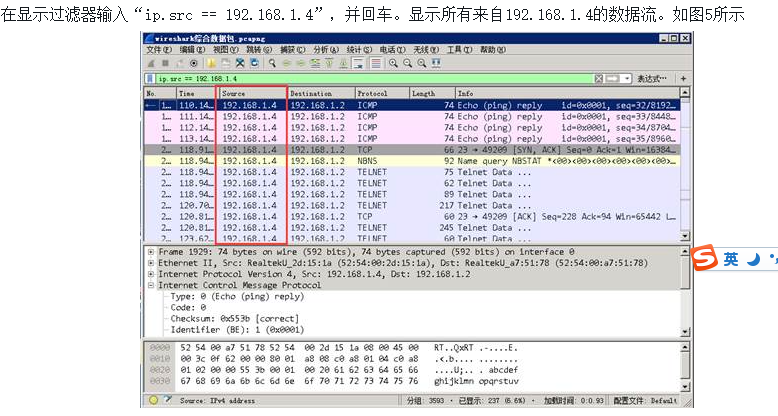Open the 帮助 menu
The height and width of the screenshot is (416, 778).
pos(493,50)
